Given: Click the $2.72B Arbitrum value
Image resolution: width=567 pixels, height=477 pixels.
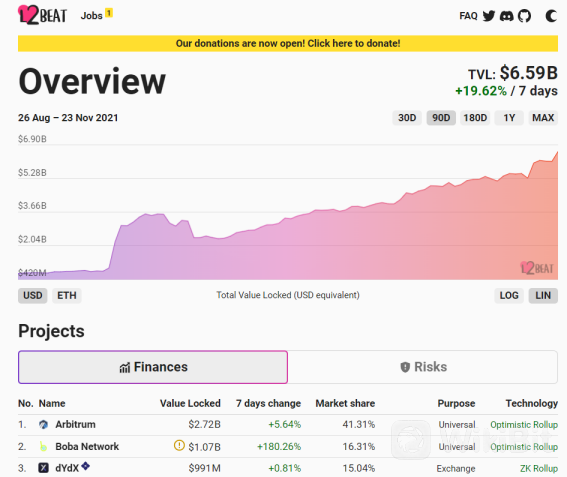Looking at the screenshot, I should 204,425.
